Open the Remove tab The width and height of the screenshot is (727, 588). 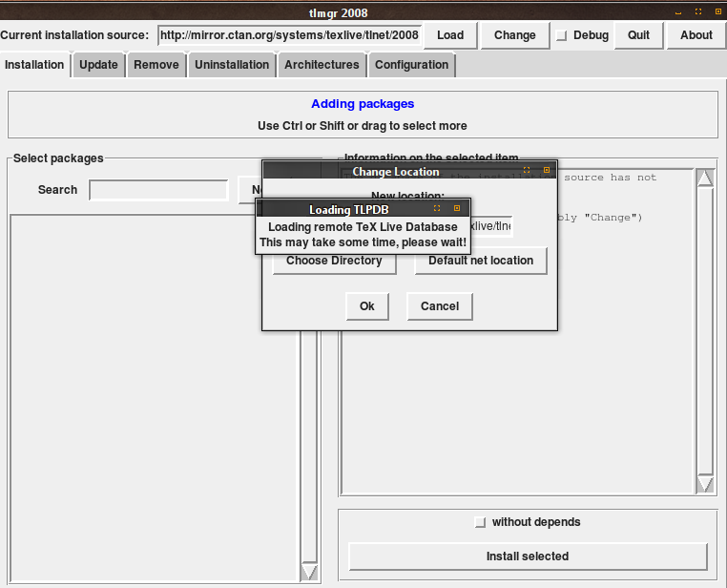point(156,65)
